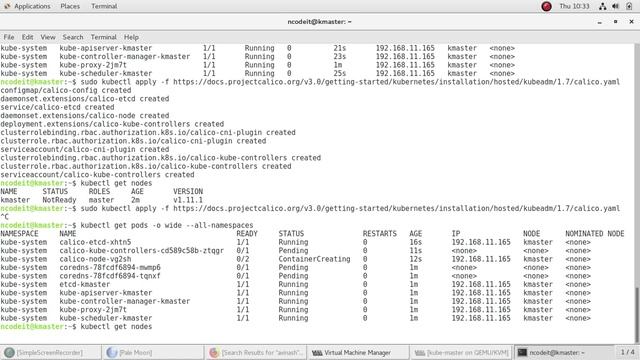
Task: Click the coredns-78fcdf6894-mwmp6 pod name
Action: [x=110, y=267]
